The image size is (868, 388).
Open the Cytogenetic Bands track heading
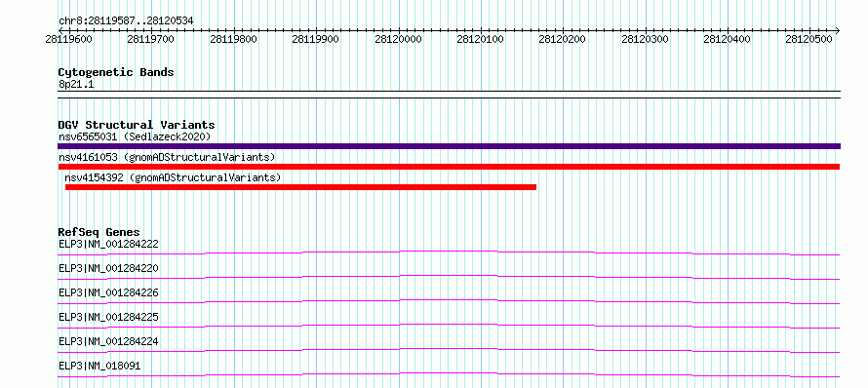point(116,72)
